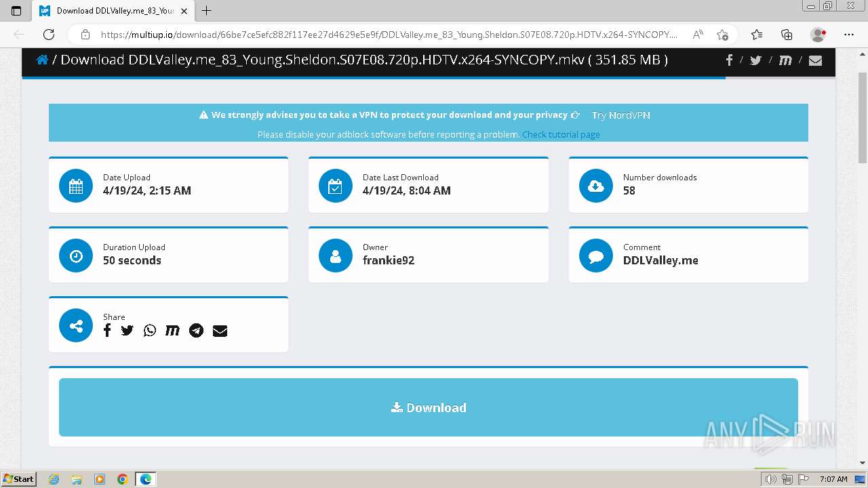This screenshot has width=868, height=488.
Task: Click the Duration Upload clock icon
Action: (x=76, y=256)
